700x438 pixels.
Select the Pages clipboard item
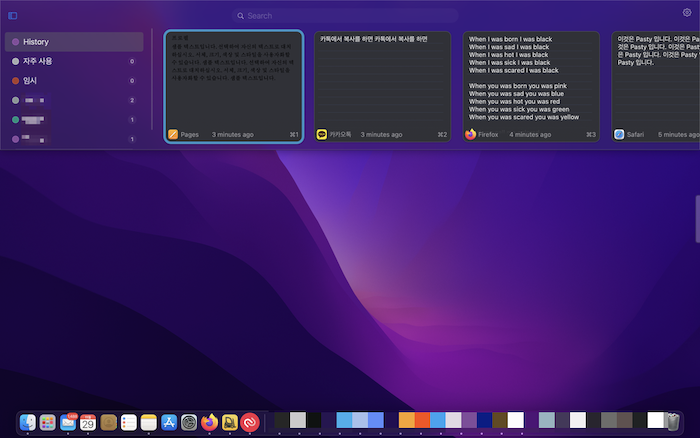tap(234, 87)
